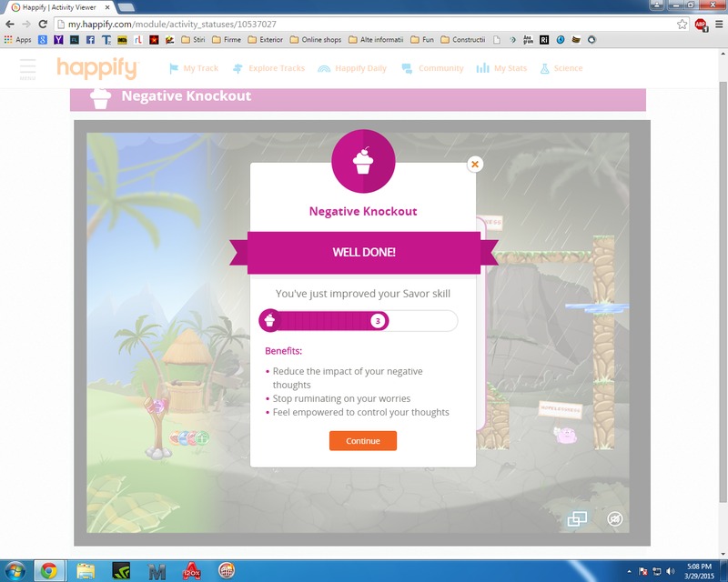Open the Facebook bookmark icon

click(x=90, y=40)
